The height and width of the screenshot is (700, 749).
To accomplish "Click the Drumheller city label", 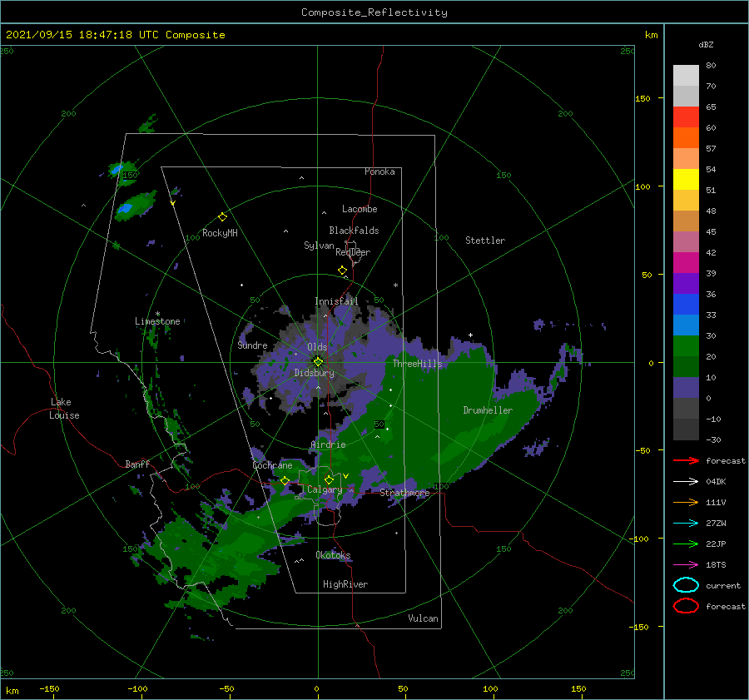I will click(488, 410).
